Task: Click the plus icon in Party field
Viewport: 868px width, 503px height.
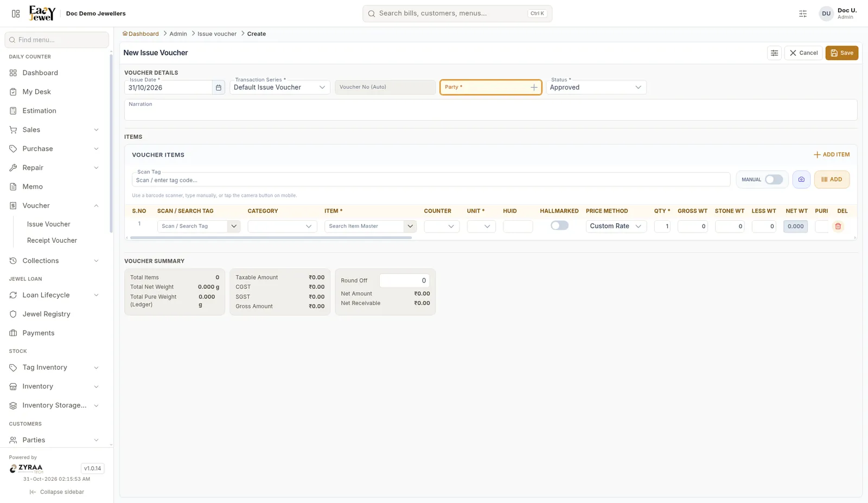Action: point(534,87)
